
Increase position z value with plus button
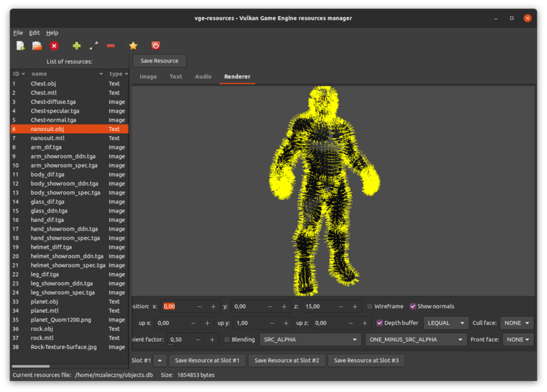coord(355,307)
